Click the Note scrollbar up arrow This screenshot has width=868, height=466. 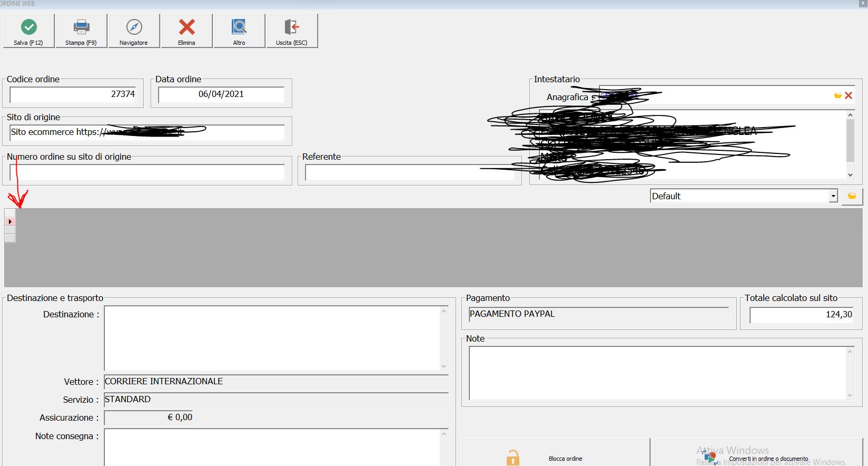pos(850,352)
